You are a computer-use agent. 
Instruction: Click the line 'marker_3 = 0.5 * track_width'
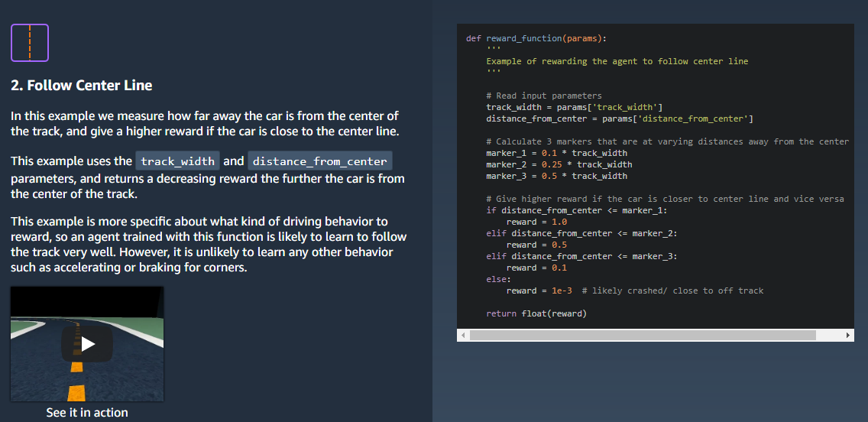(557, 176)
